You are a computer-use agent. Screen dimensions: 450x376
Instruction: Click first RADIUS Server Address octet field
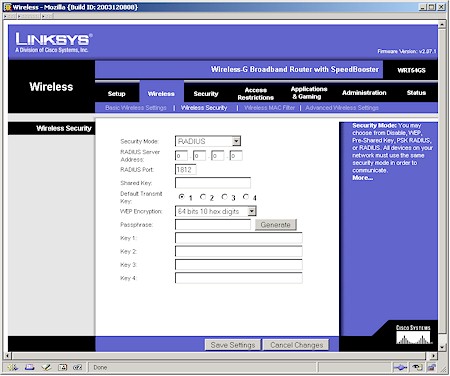[181, 156]
